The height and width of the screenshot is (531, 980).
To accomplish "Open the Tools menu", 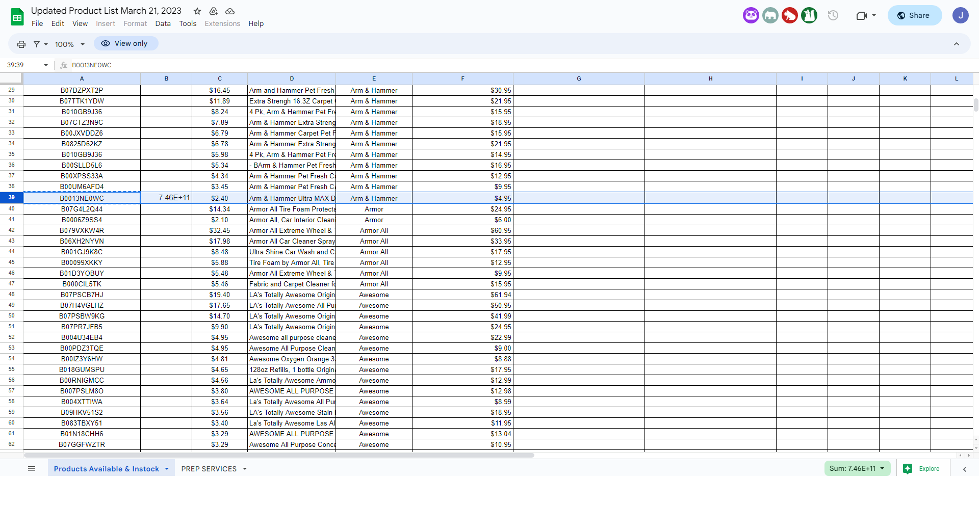I will 188,23.
